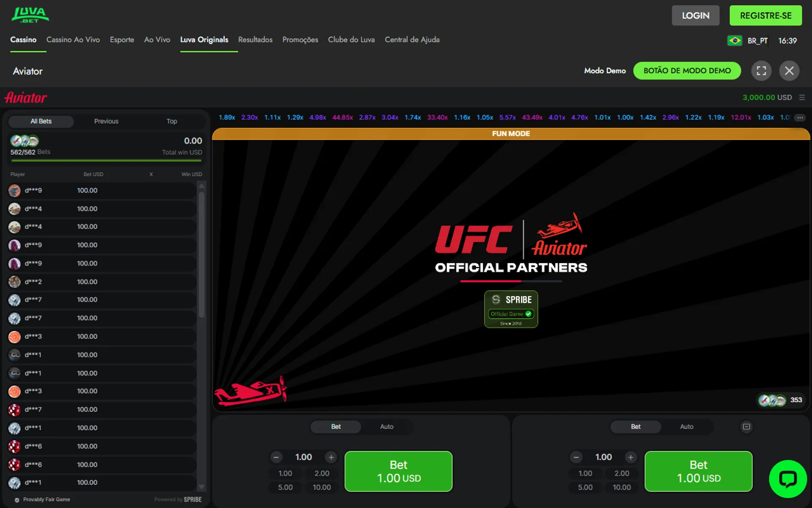Open the 43.49x round result
Image resolution: width=812 pixels, height=508 pixels.
(532, 117)
